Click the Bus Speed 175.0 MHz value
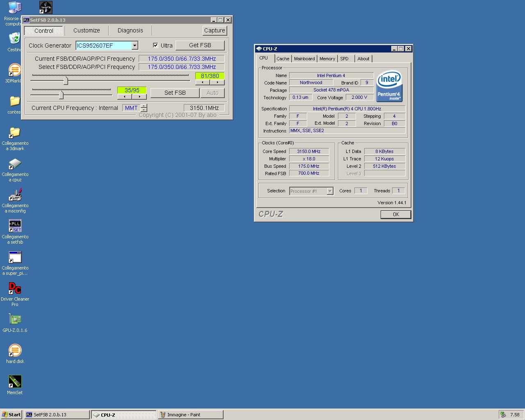 [x=309, y=166]
